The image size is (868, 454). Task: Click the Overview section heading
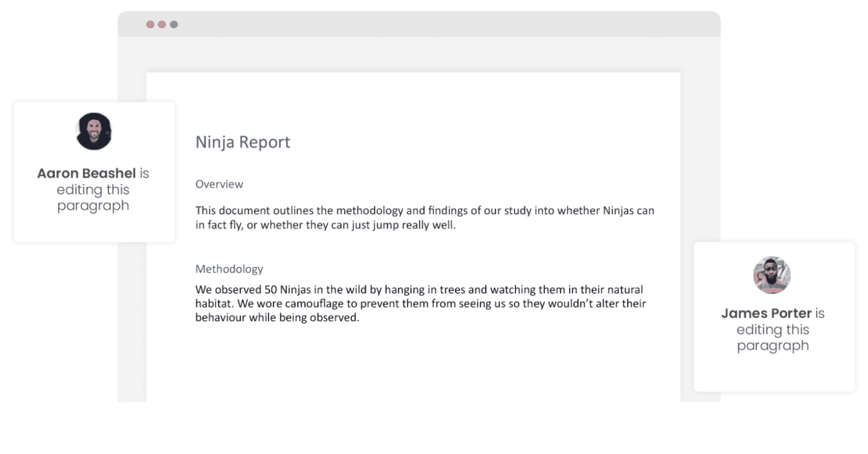click(219, 184)
